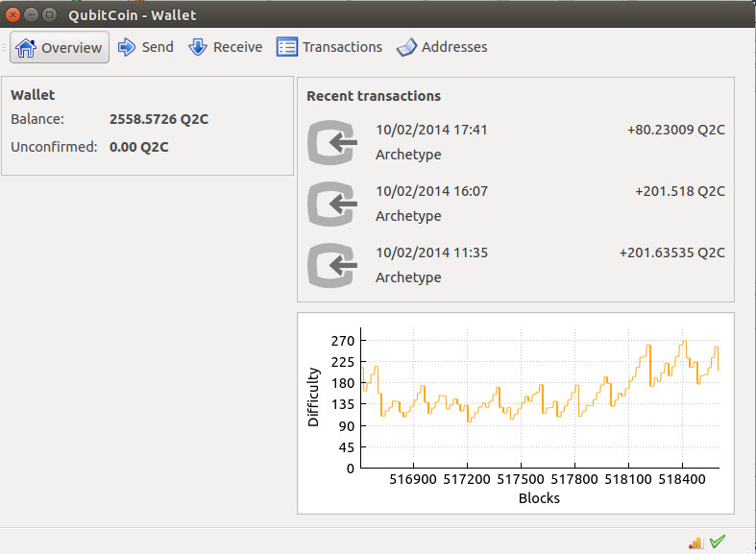Click the 10/02/2014 17:41 transaction date
The width and height of the screenshot is (756, 554).
pos(431,130)
